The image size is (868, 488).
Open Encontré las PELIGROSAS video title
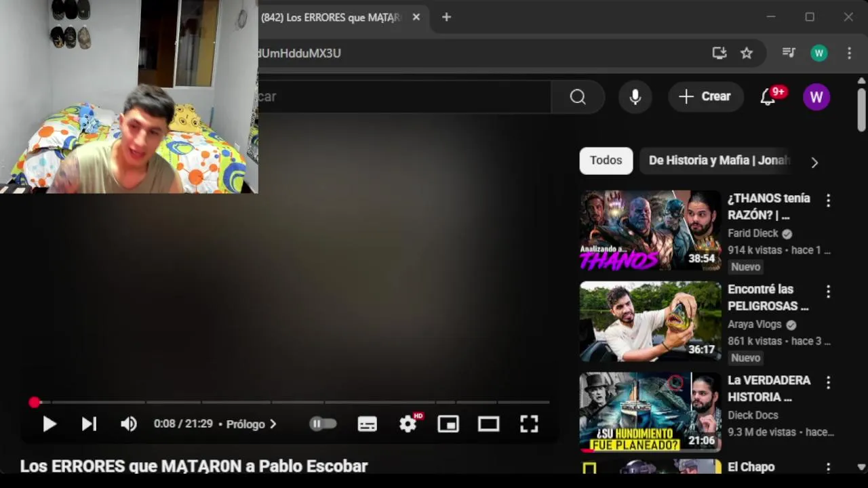pyautogui.click(x=768, y=298)
